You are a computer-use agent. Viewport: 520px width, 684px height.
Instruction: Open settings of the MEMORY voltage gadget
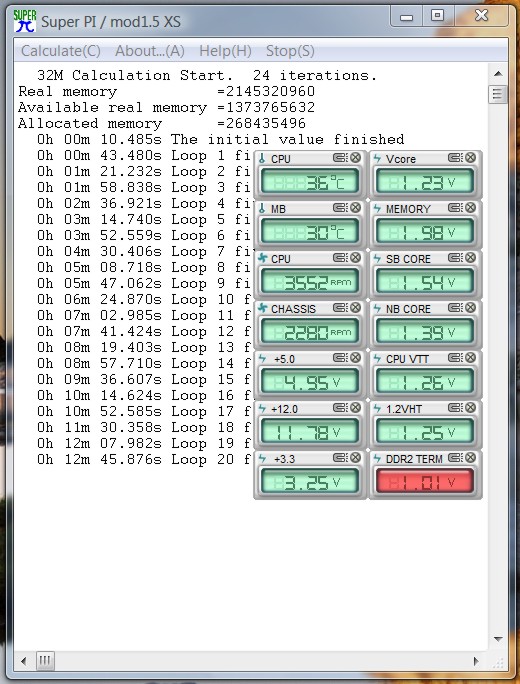(455, 208)
